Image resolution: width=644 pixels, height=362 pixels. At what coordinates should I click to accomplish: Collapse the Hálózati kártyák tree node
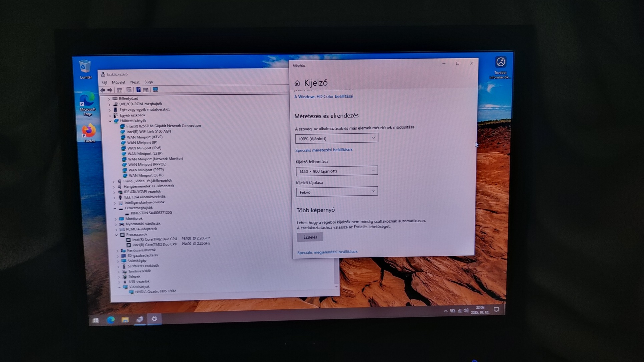tap(110, 121)
